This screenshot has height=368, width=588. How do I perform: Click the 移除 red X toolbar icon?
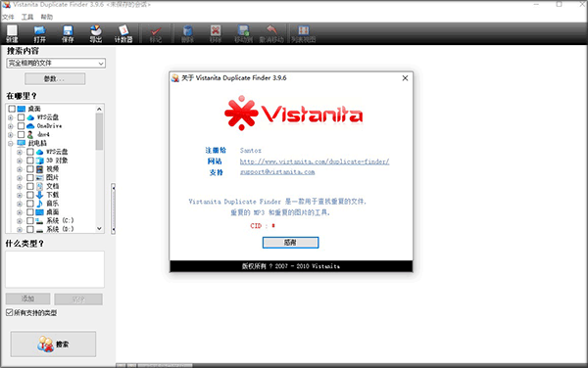216,30
